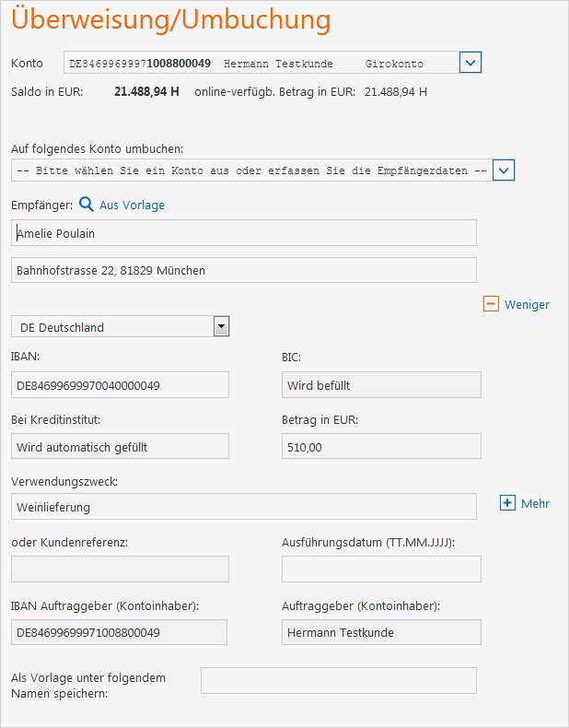This screenshot has width=569, height=728.
Task: Open the Aus Vorlage link
Action: coord(132,205)
